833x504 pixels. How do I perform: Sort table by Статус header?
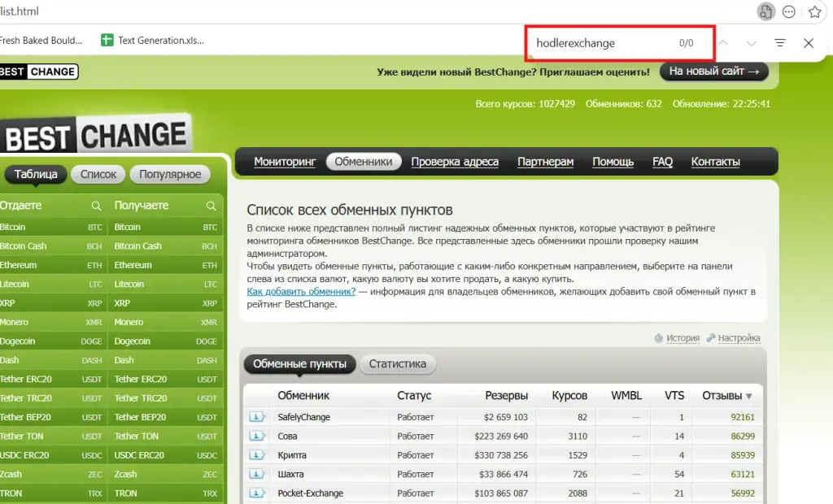pos(414,396)
